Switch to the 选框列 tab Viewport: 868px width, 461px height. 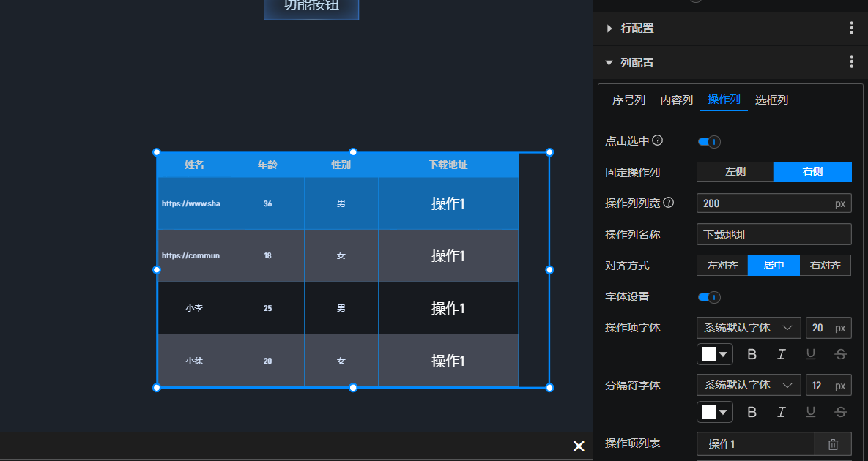tap(771, 100)
